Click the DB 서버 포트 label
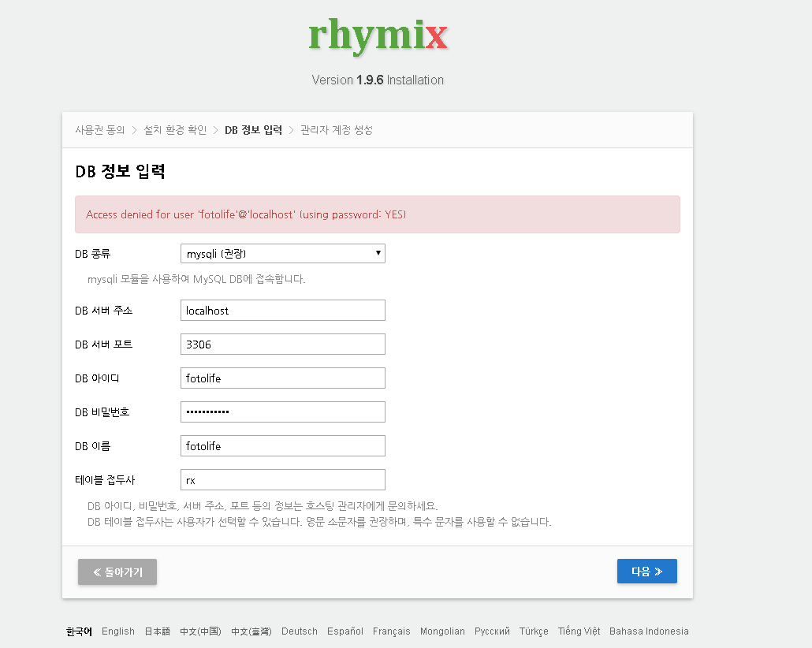This screenshot has width=812, height=648. [x=103, y=344]
